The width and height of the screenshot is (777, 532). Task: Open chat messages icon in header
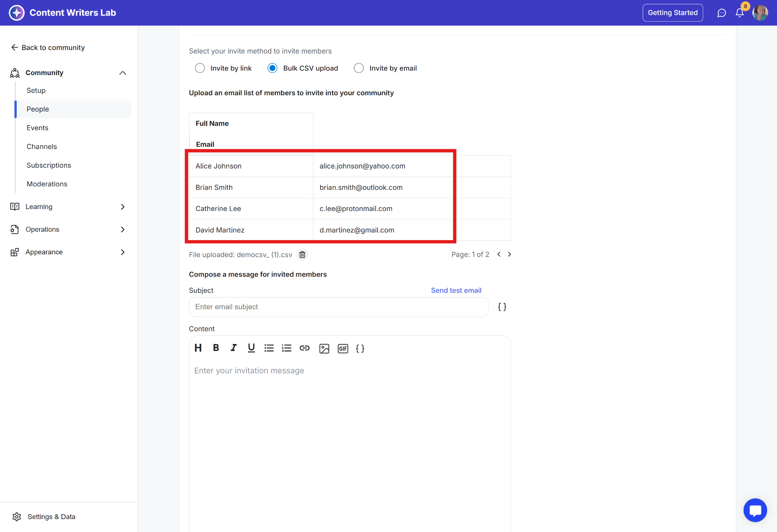(x=721, y=13)
